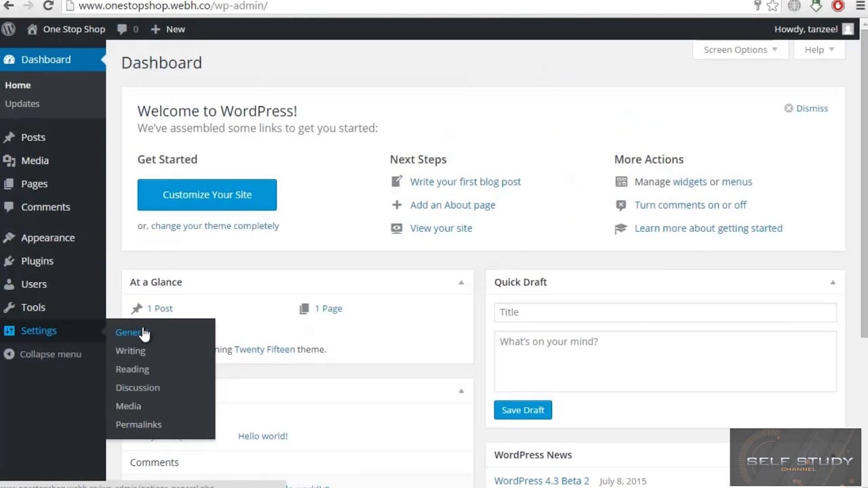868x488 pixels.
Task: Click the plus icon beside New
Action: click(x=155, y=29)
